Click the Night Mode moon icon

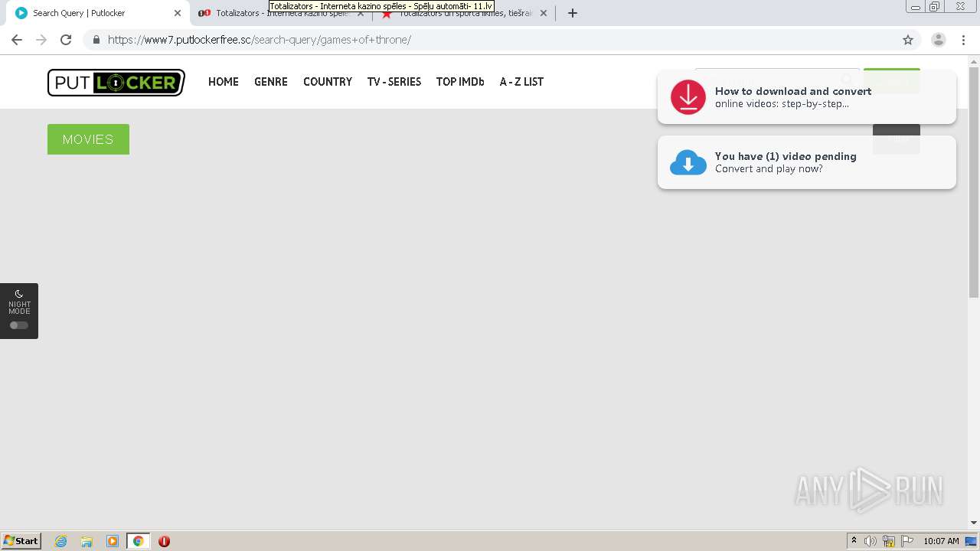(x=19, y=294)
